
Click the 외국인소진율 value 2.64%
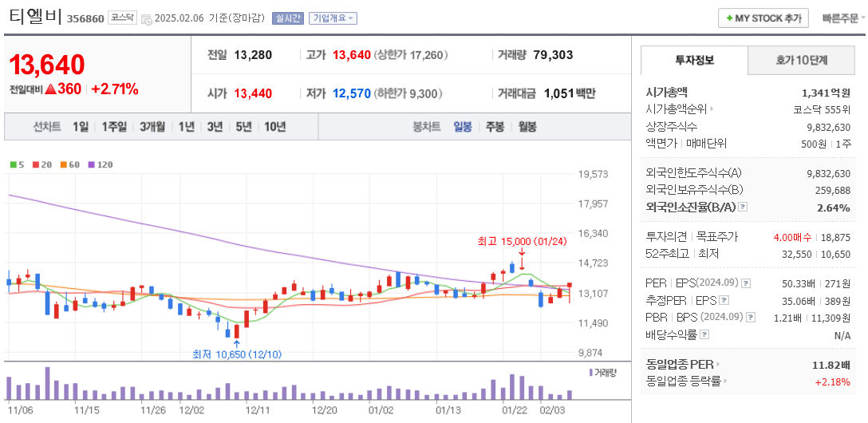click(835, 208)
